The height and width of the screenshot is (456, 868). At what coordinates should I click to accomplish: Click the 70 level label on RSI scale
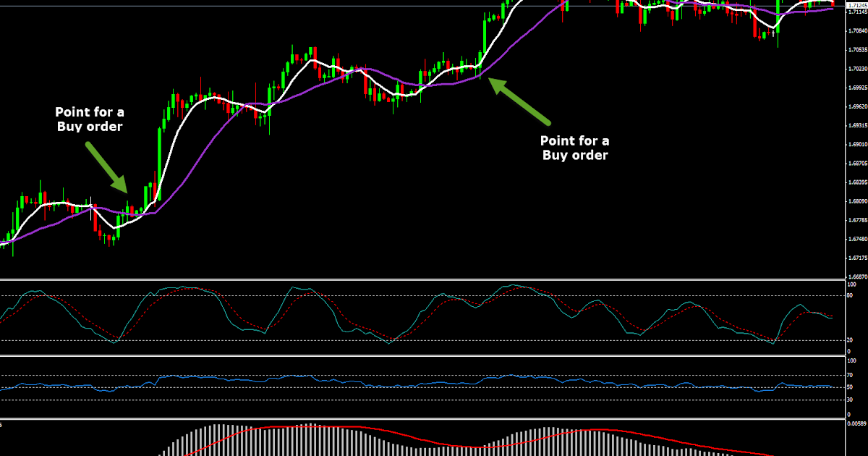(x=851, y=375)
